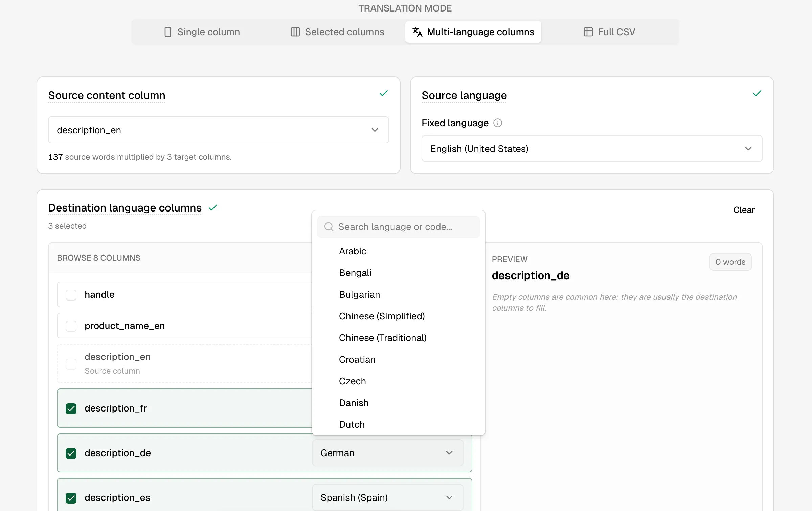This screenshot has width=812, height=511.
Task: Click the description_de preview title
Action: (531, 275)
